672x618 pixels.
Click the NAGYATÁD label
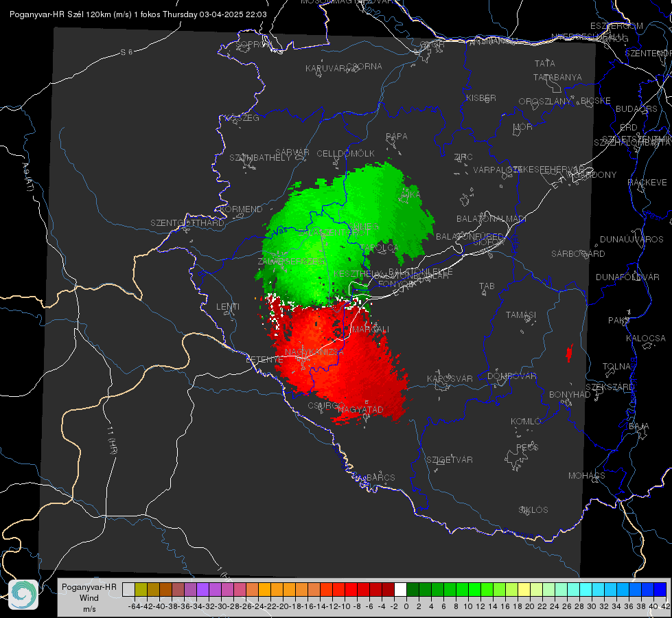pyautogui.click(x=360, y=409)
